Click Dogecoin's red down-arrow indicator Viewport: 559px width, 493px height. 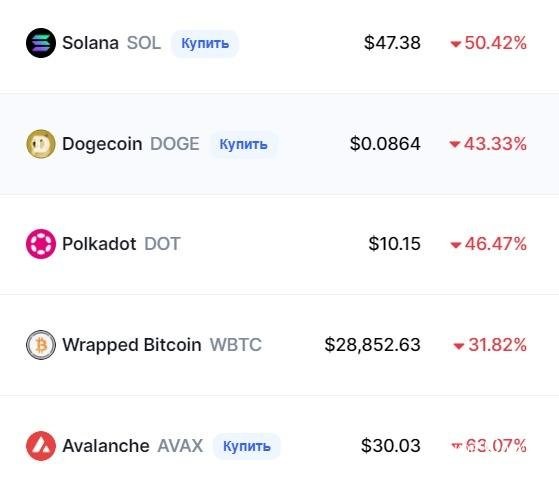454,144
